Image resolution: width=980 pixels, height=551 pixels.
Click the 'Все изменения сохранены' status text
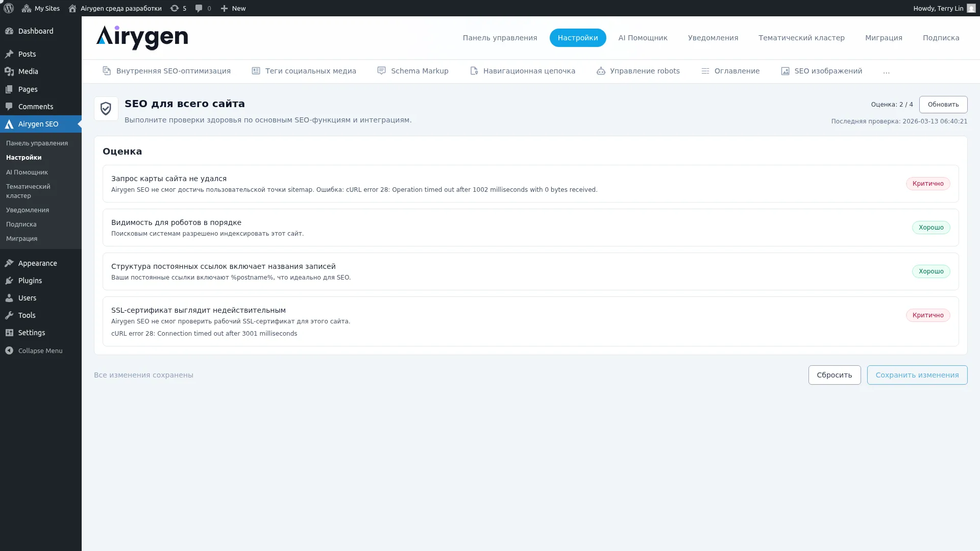(143, 375)
